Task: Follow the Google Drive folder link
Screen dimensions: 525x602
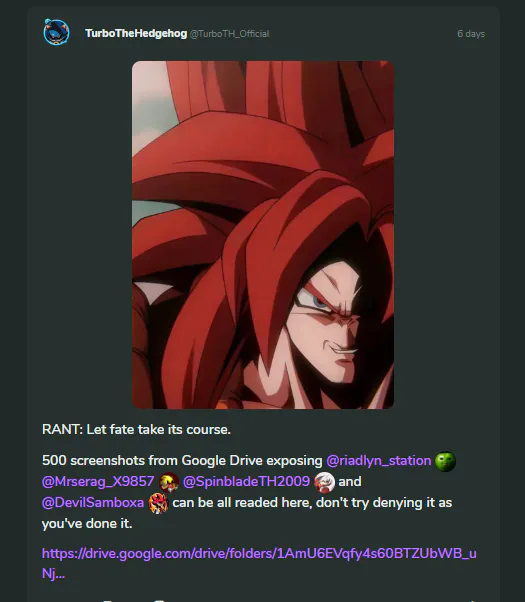Action: (x=259, y=563)
